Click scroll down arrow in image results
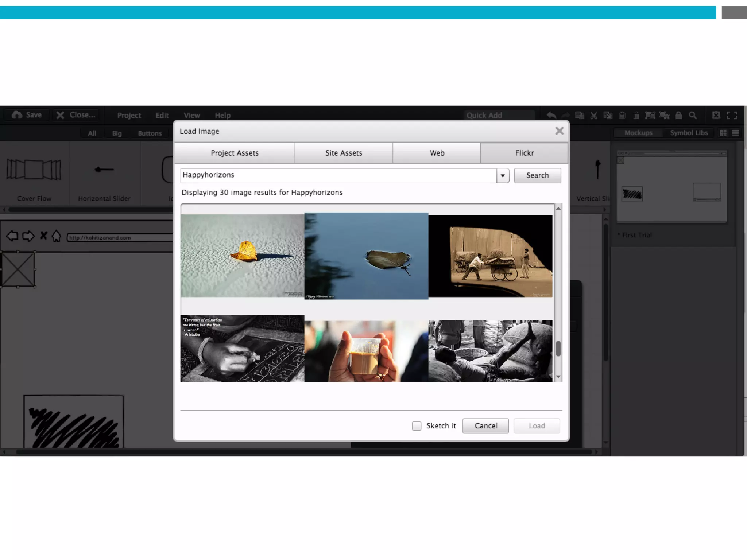Viewport: 747px width, 560px height. click(x=558, y=377)
